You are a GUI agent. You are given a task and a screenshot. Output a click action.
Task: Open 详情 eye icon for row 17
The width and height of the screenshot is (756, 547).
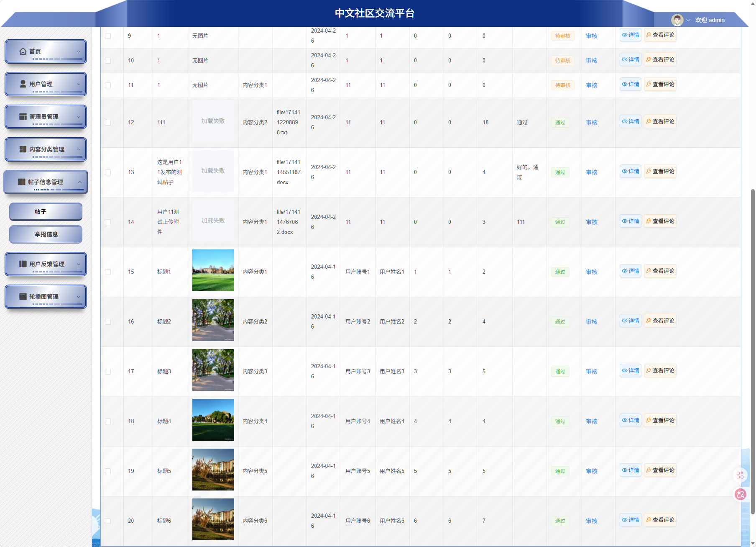[x=625, y=370]
